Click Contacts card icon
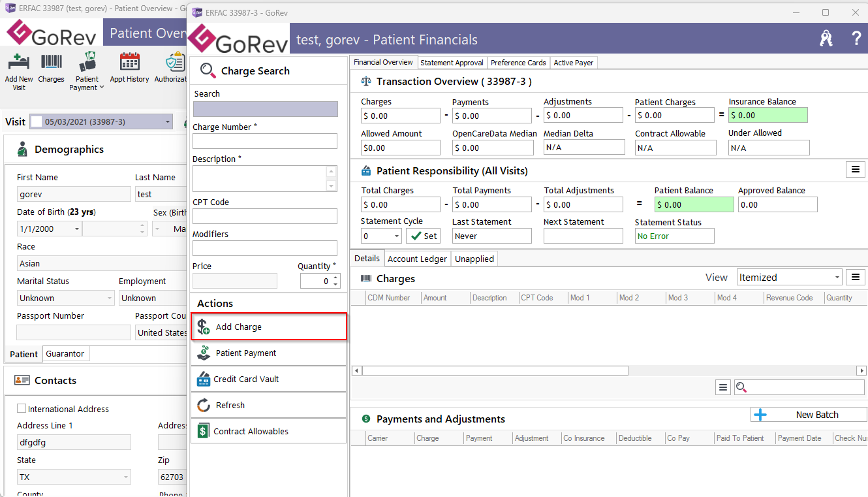868x497 pixels. (22, 380)
